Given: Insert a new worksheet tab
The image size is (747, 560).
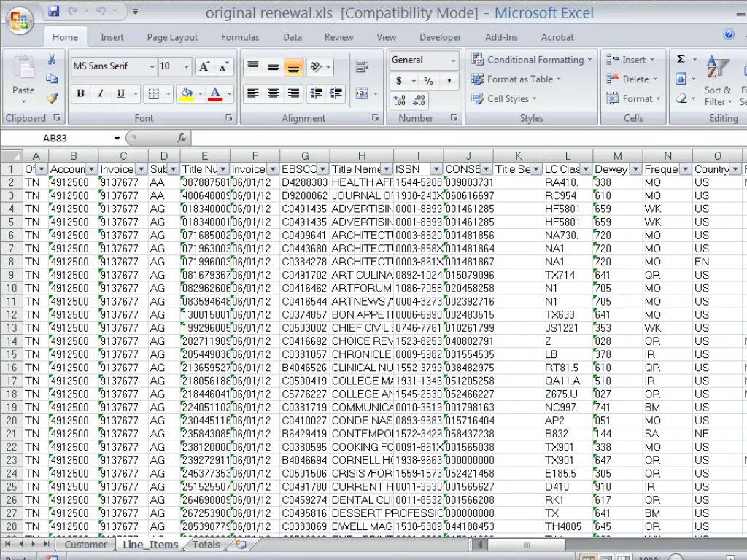Looking at the screenshot, I should pyautogui.click(x=241, y=544).
